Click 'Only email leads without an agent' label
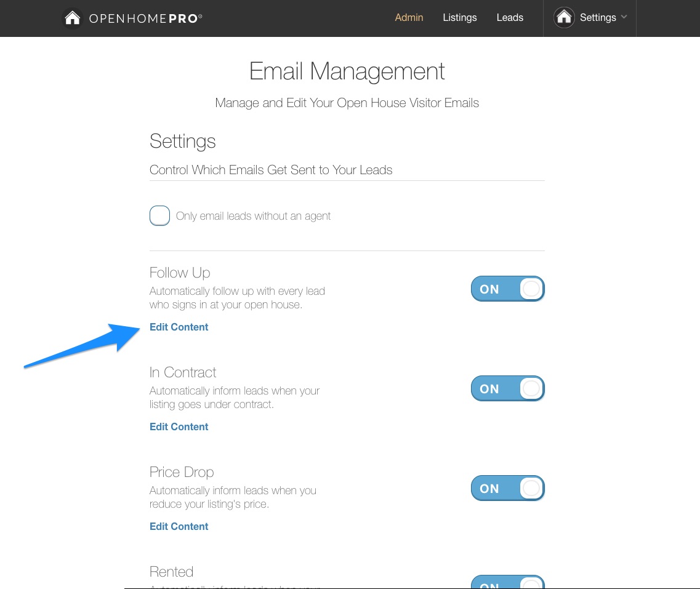The width and height of the screenshot is (700, 589). (x=253, y=216)
